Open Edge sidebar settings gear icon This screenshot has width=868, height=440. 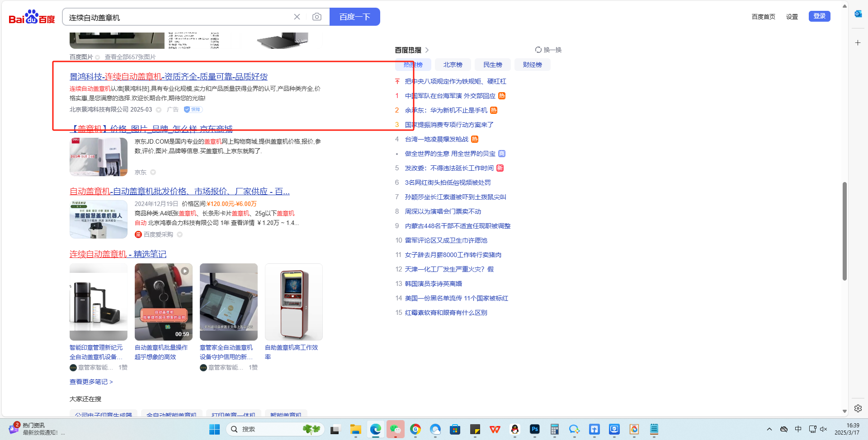tap(858, 408)
